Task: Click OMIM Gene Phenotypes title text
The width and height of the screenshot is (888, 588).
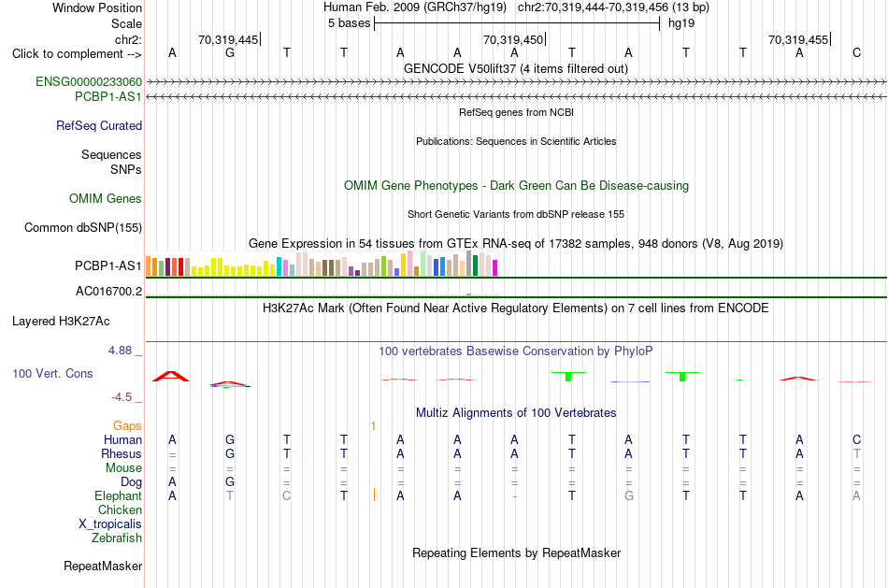Action: [517, 186]
